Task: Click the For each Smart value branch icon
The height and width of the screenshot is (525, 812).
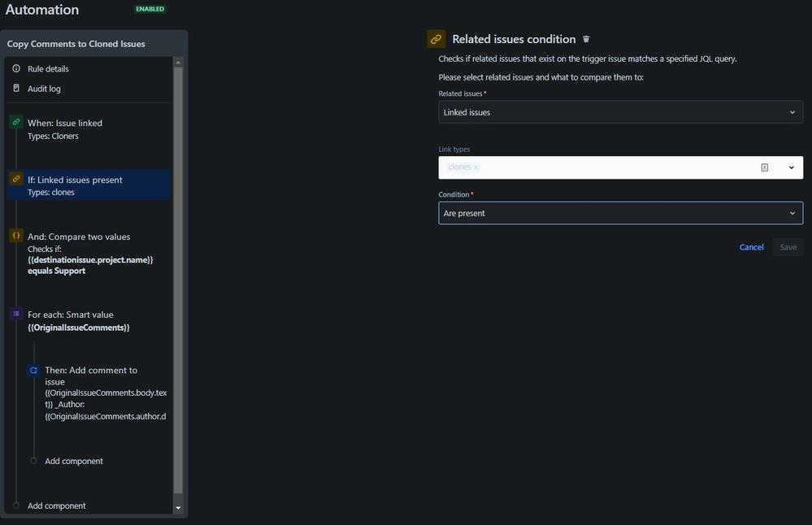Action: point(16,314)
